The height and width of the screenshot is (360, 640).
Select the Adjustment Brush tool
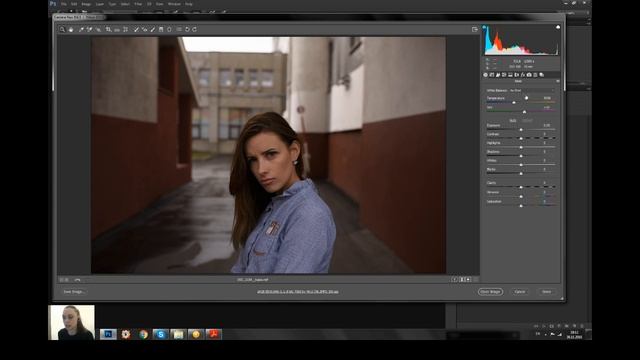pyautogui.click(x=153, y=29)
